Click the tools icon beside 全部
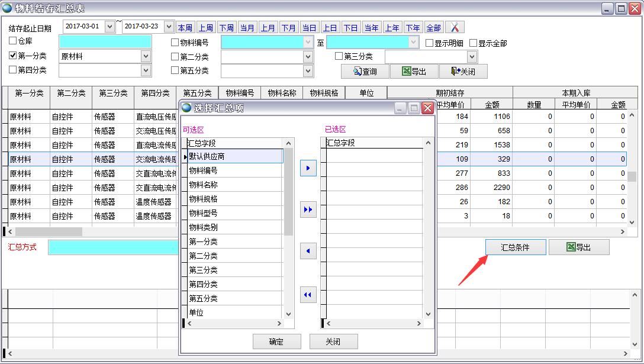Image resolution: width=644 pixels, height=364 pixels. [455, 28]
